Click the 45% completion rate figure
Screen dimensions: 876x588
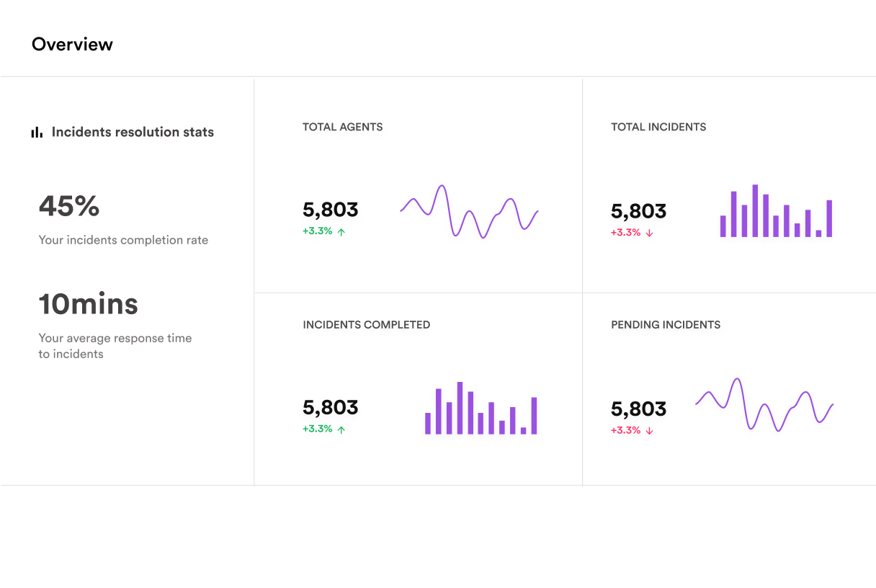click(69, 206)
